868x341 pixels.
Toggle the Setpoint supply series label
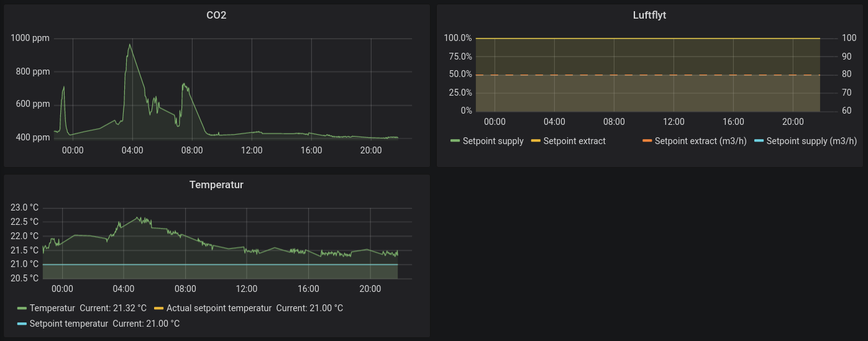(x=493, y=141)
